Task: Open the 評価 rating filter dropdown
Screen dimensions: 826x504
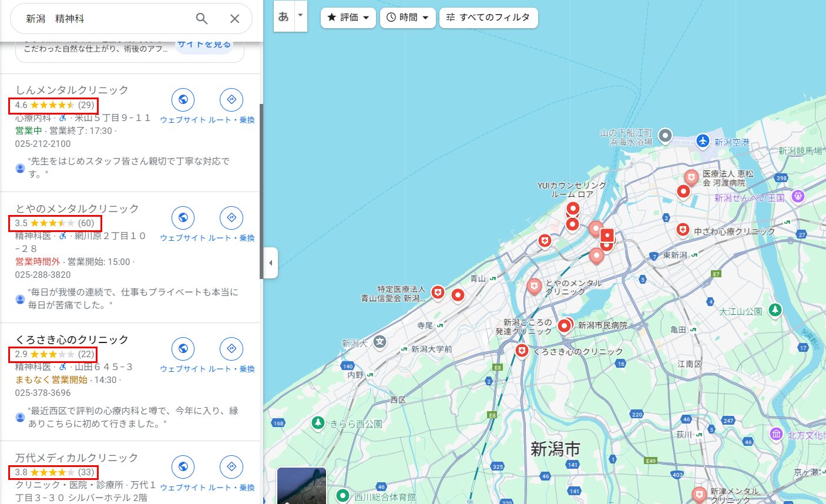Action: tap(348, 18)
